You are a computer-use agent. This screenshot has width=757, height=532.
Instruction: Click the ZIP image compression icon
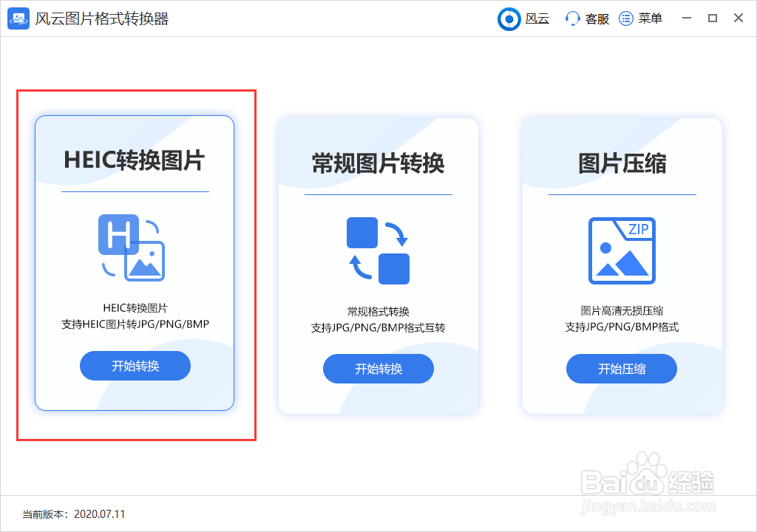(x=621, y=250)
